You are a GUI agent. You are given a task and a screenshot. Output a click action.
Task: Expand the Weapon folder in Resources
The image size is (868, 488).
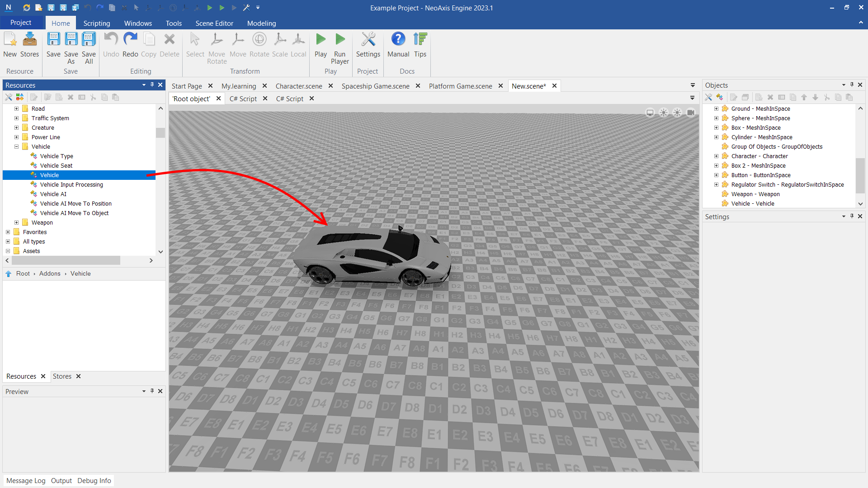coord(17,222)
